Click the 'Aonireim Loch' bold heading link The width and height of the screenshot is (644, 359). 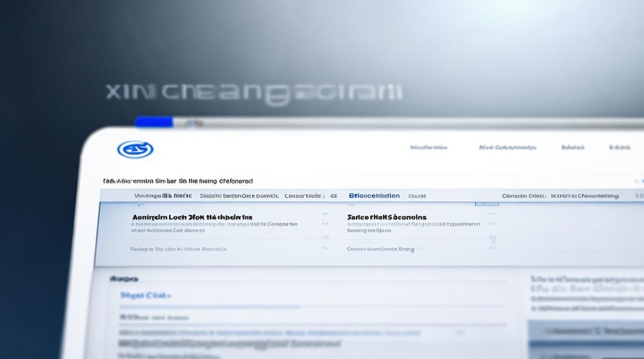point(192,217)
